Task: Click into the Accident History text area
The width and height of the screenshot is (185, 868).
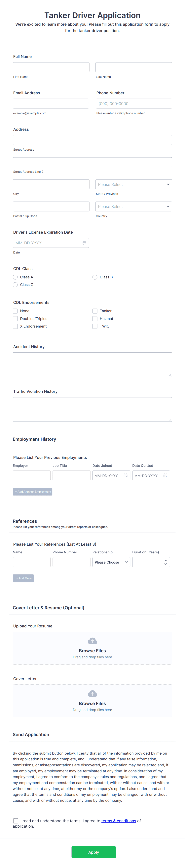Action: tap(92, 365)
